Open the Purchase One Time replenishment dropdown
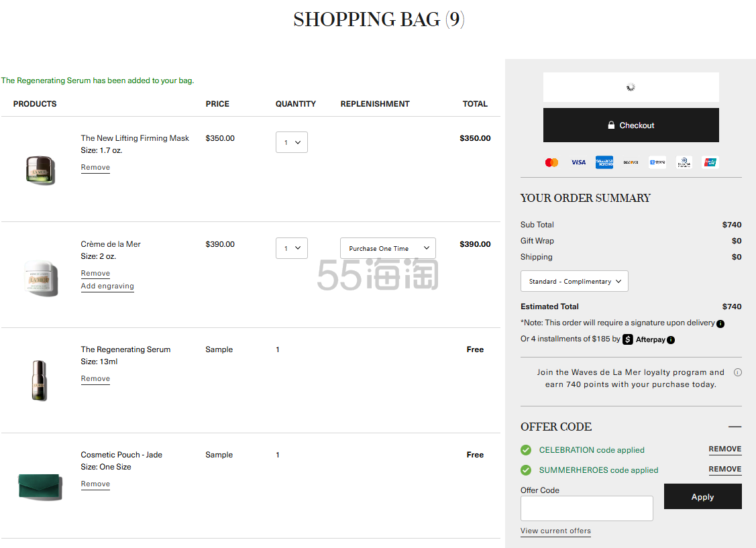Image resolution: width=756 pixels, height=548 pixels. pyautogui.click(x=388, y=248)
